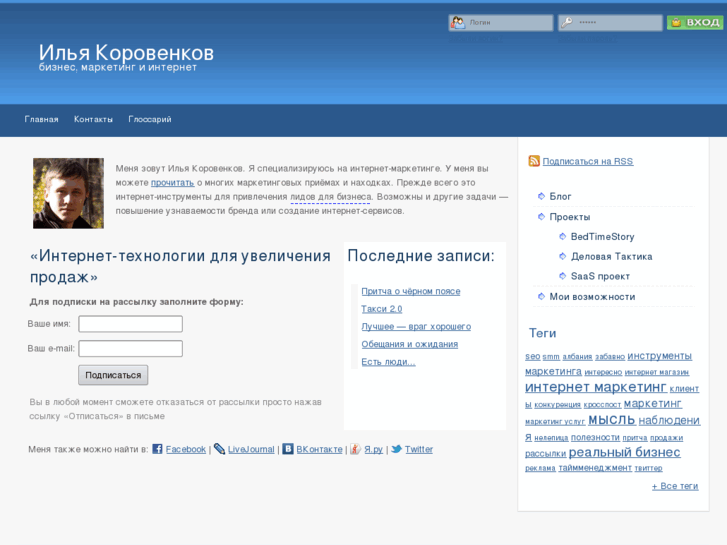Viewport: 727px width, 545px height.
Task: Click the Подписаться subscribe button
Action: point(113,375)
